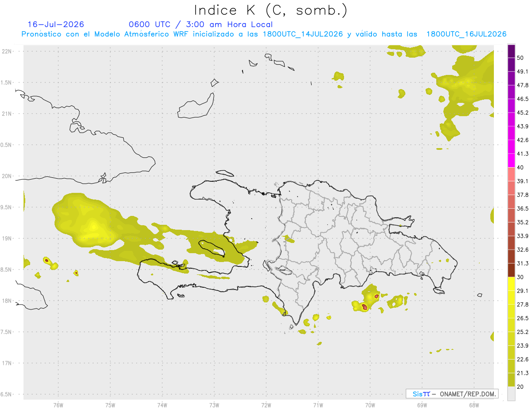This screenshot has height=411, width=532.
Task: Select the salmon swatch between 39.1 and 40
Action: click(511, 175)
